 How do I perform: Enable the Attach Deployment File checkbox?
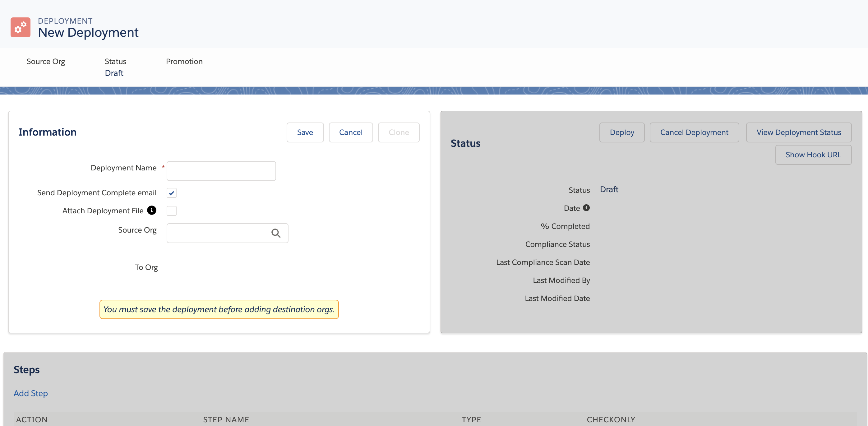[x=172, y=211]
